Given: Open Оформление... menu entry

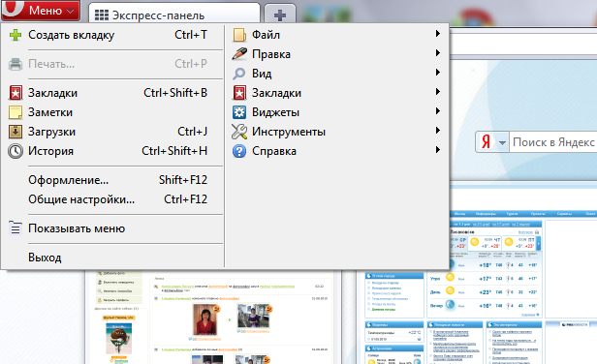Looking at the screenshot, I should click(112, 180).
